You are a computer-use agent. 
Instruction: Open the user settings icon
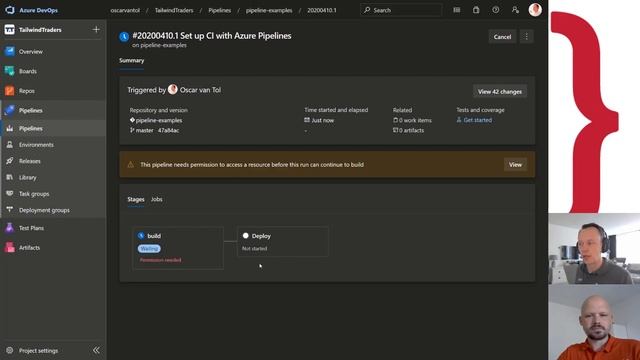pyautogui.click(x=515, y=10)
